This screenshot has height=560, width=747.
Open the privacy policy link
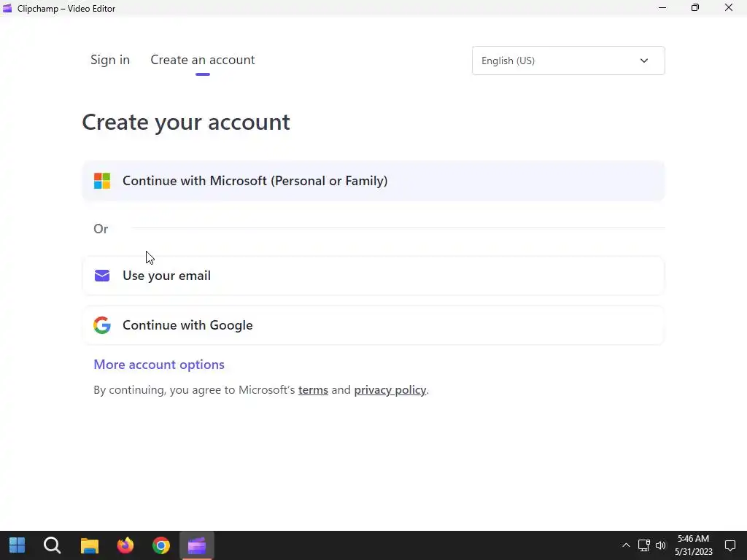390,390
